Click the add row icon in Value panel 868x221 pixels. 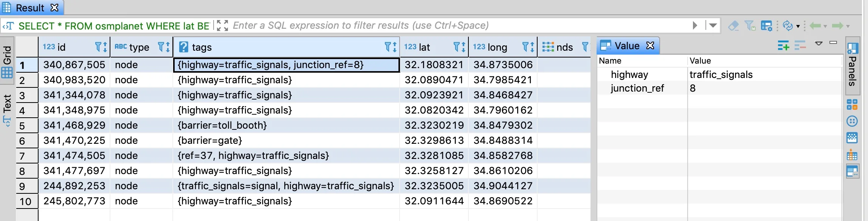tap(783, 46)
